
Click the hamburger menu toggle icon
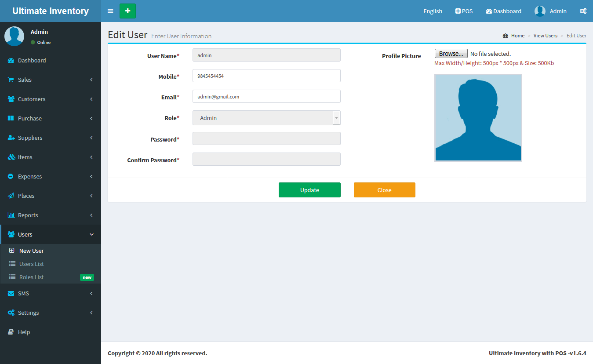pos(110,11)
